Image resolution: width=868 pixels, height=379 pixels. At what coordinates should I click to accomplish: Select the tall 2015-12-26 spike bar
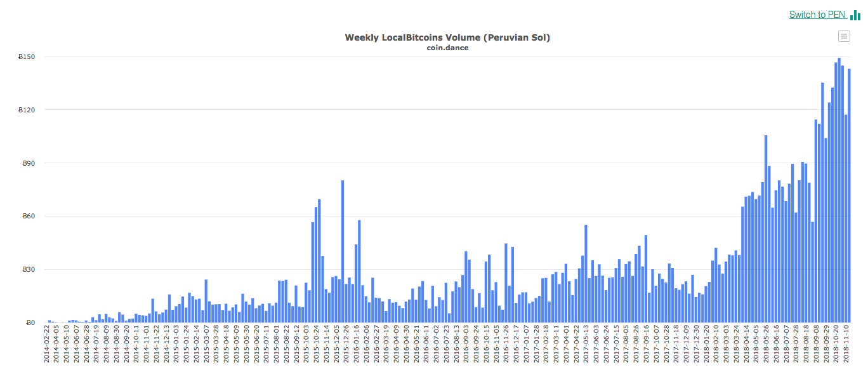point(343,251)
